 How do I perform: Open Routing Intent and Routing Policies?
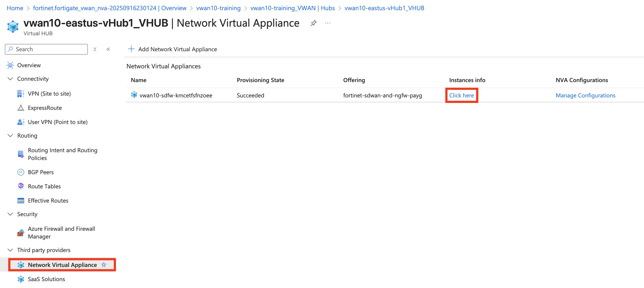coord(63,154)
